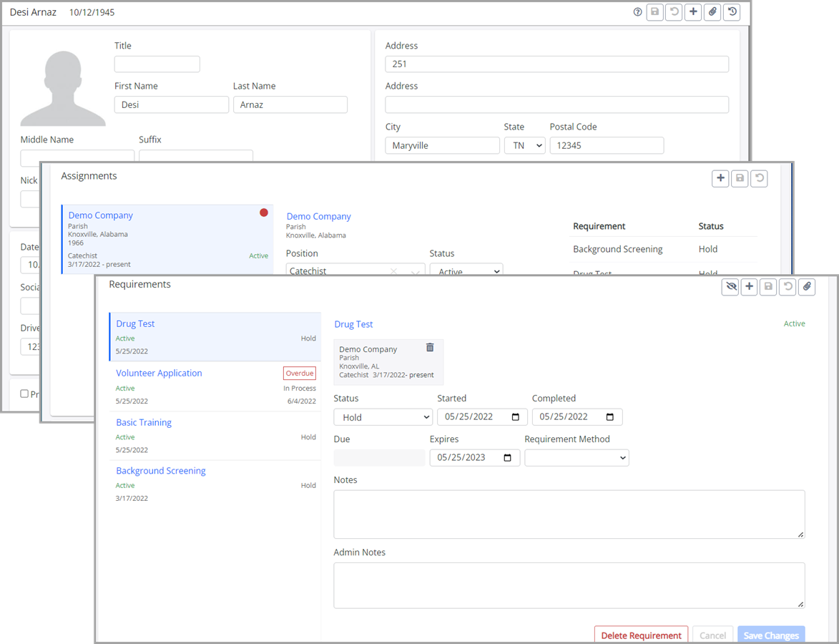Click in Notes text area

coord(569,514)
